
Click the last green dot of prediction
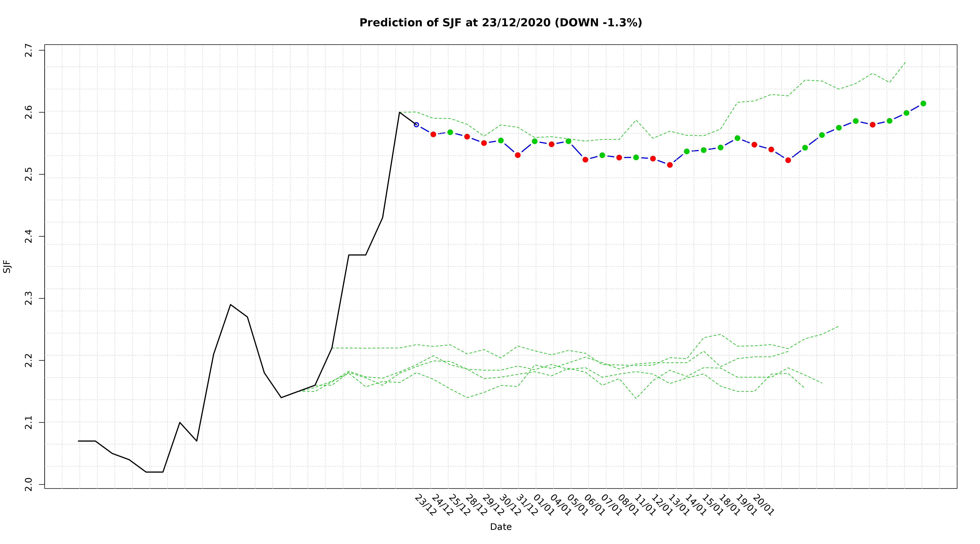[923, 103]
